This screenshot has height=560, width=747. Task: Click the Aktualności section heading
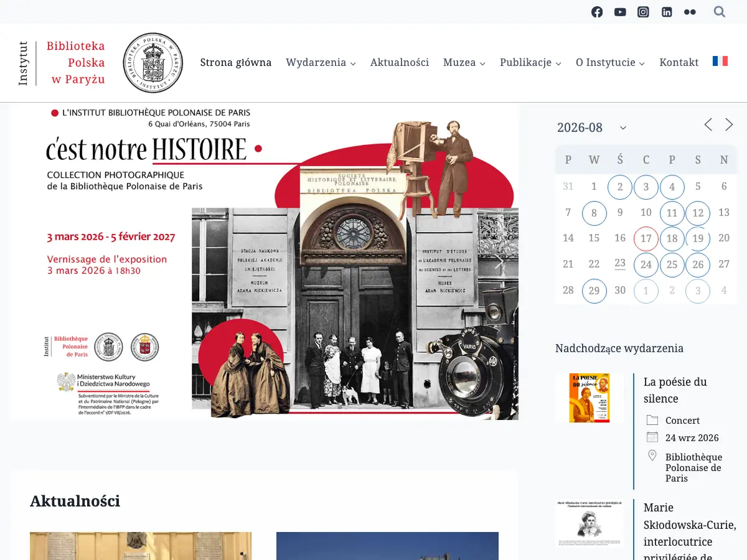75,501
